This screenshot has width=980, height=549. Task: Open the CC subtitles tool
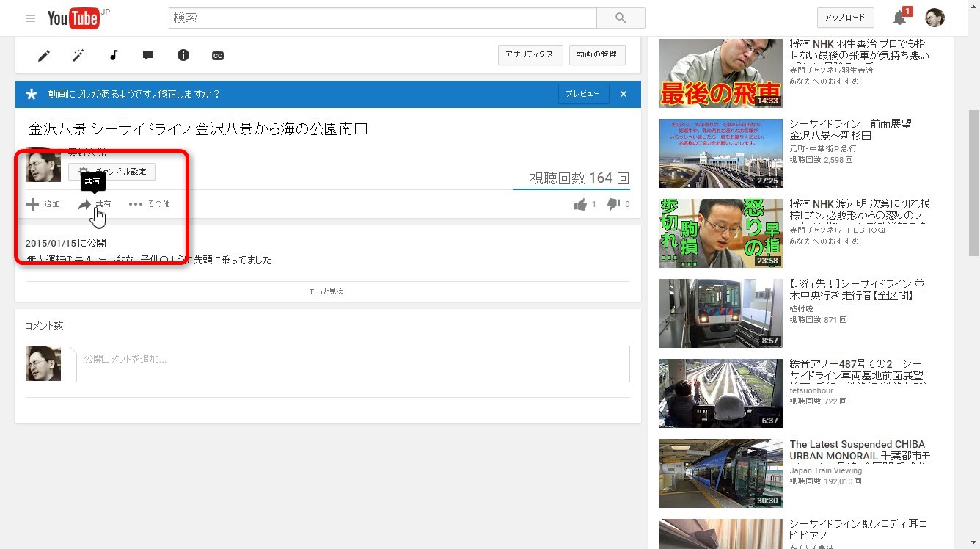pos(218,55)
